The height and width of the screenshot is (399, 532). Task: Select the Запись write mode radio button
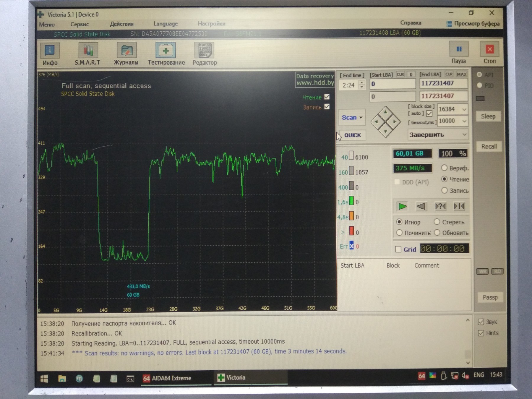444,191
